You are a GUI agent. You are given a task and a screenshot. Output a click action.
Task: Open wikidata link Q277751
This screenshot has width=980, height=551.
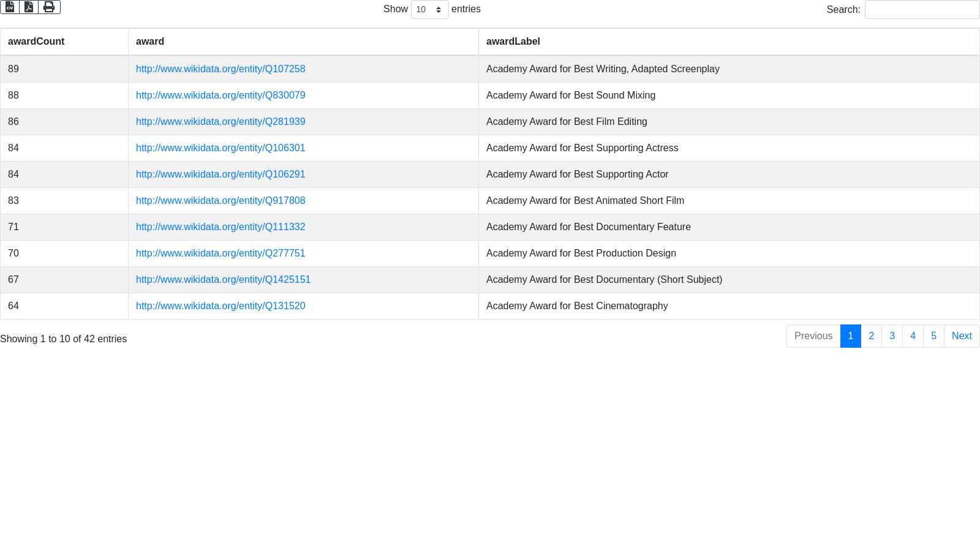[x=221, y=253]
